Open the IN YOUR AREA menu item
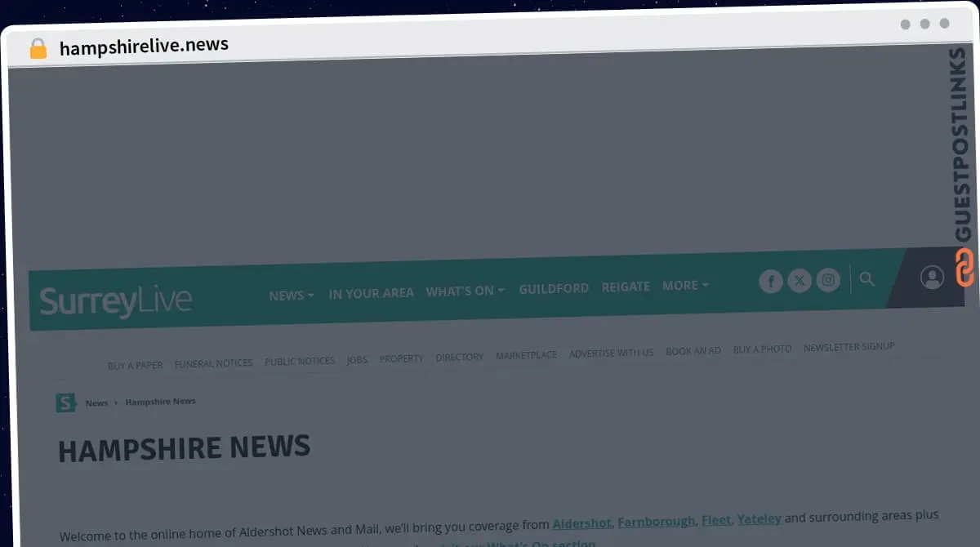The image size is (980, 547). [x=371, y=293]
